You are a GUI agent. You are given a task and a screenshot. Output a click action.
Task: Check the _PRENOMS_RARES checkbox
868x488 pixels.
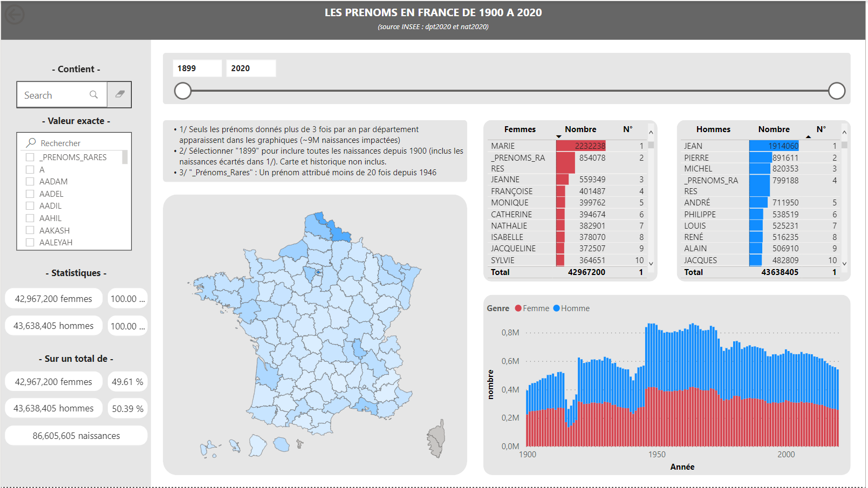(x=30, y=157)
